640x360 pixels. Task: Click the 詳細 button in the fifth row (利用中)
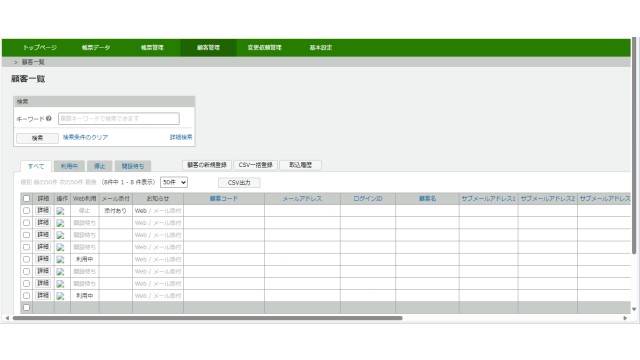click(x=43, y=259)
